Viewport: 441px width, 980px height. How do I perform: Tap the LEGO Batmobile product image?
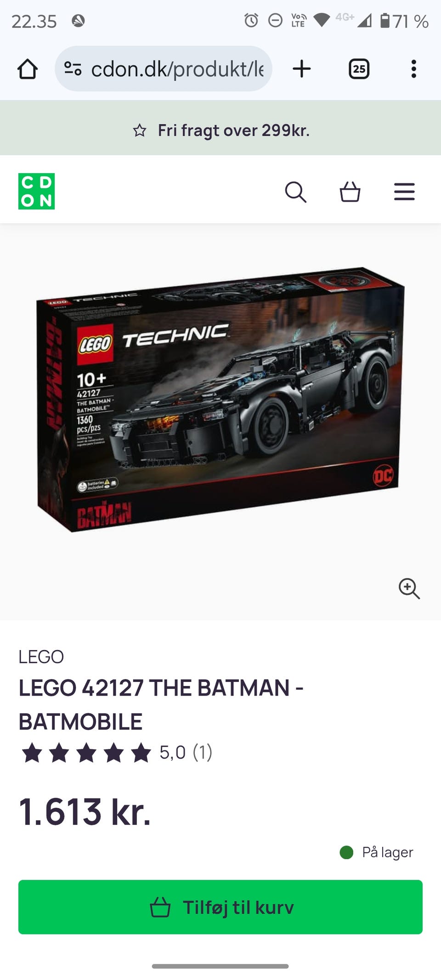pos(220,399)
